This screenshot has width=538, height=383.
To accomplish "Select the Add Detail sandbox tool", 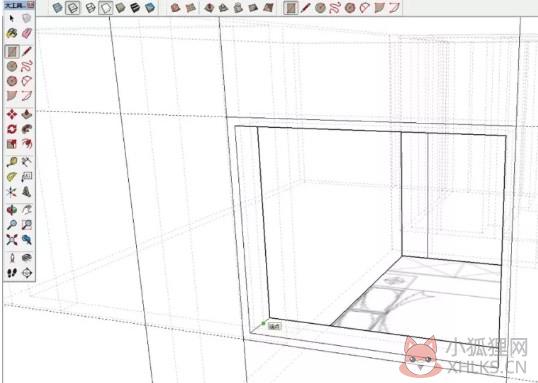I will pos(253,8).
